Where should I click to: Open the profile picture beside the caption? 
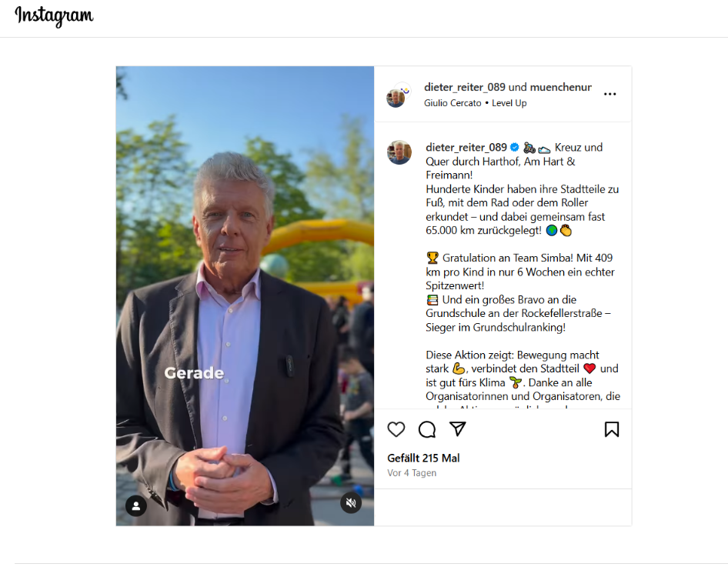point(399,152)
